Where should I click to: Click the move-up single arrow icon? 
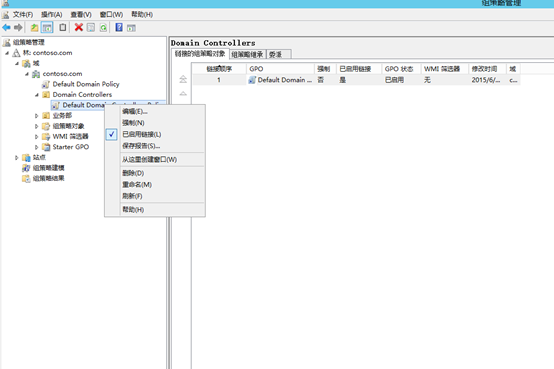[183, 94]
